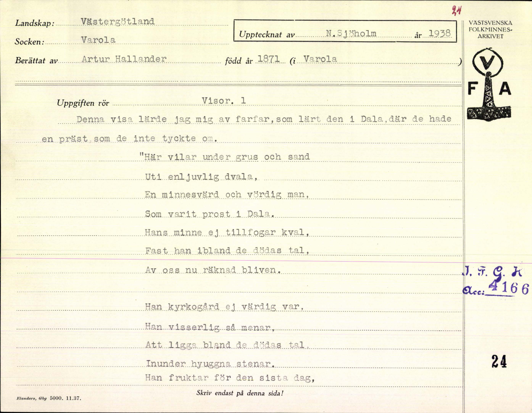Click the circled V symbol

488,62
